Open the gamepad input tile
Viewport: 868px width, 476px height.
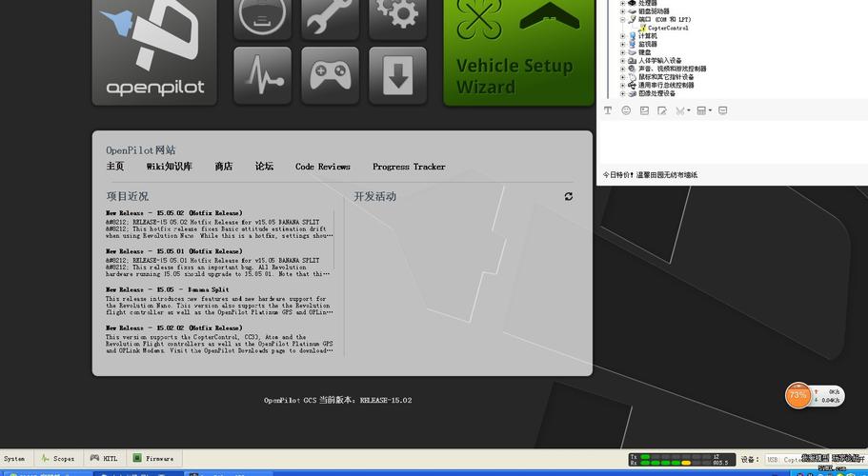pos(330,75)
